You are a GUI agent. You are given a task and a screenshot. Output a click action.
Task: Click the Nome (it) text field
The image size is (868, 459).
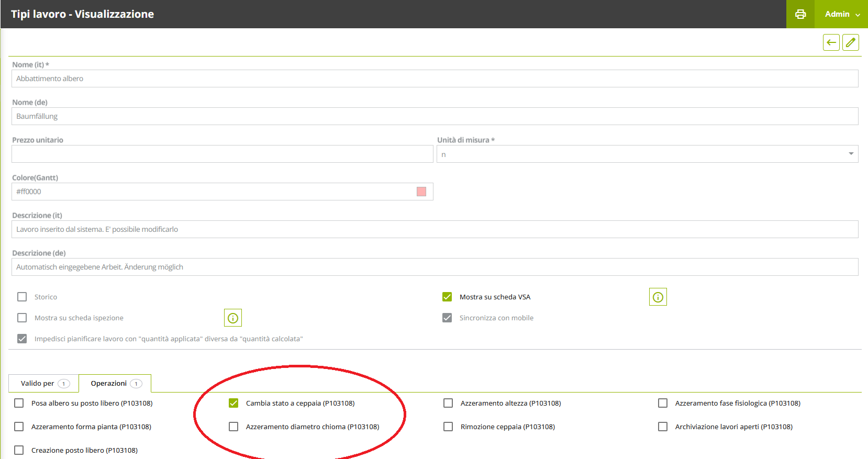[435, 79]
